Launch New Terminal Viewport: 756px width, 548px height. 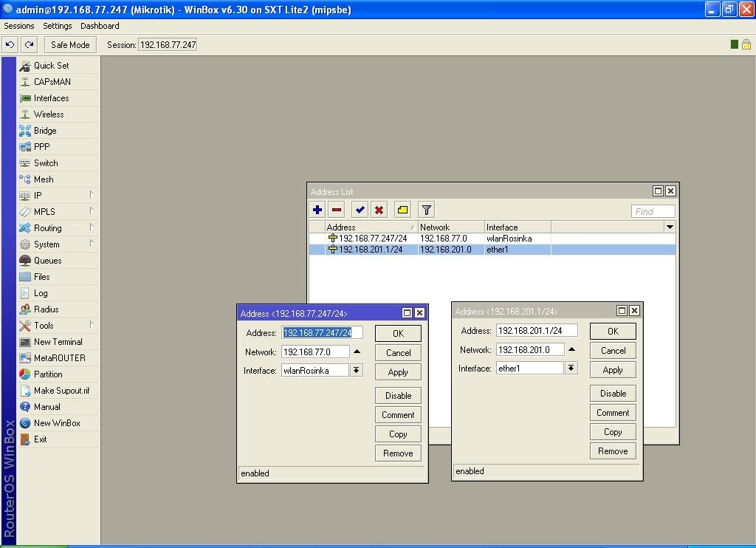point(58,342)
